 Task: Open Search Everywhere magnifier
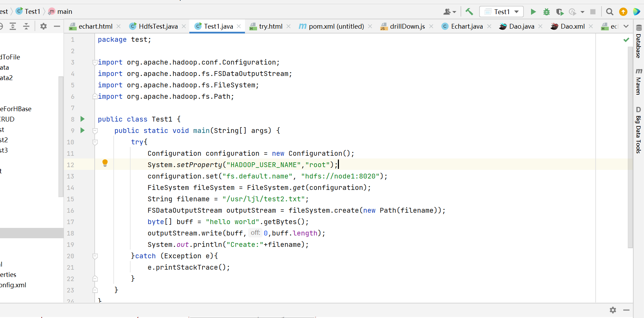coord(610,12)
